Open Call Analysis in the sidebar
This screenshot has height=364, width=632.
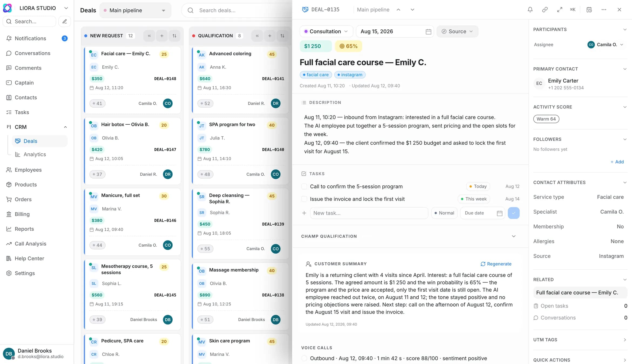(x=37, y=244)
